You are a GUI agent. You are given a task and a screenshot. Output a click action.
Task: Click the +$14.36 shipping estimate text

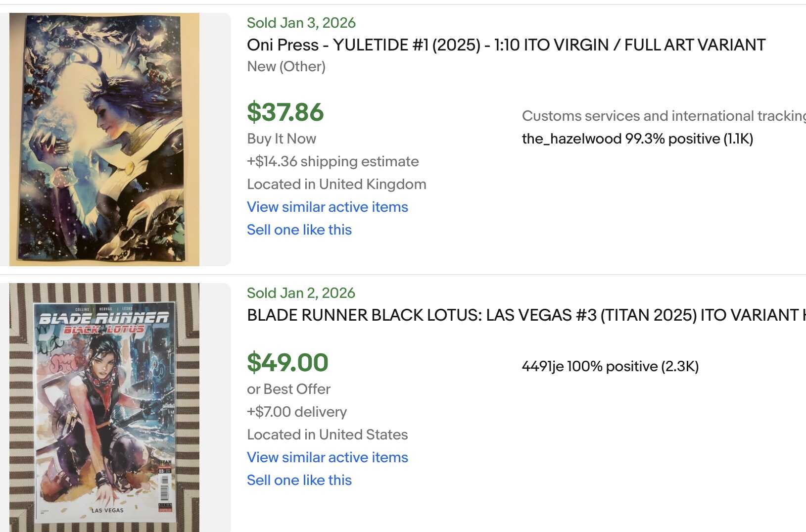coord(332,161)
